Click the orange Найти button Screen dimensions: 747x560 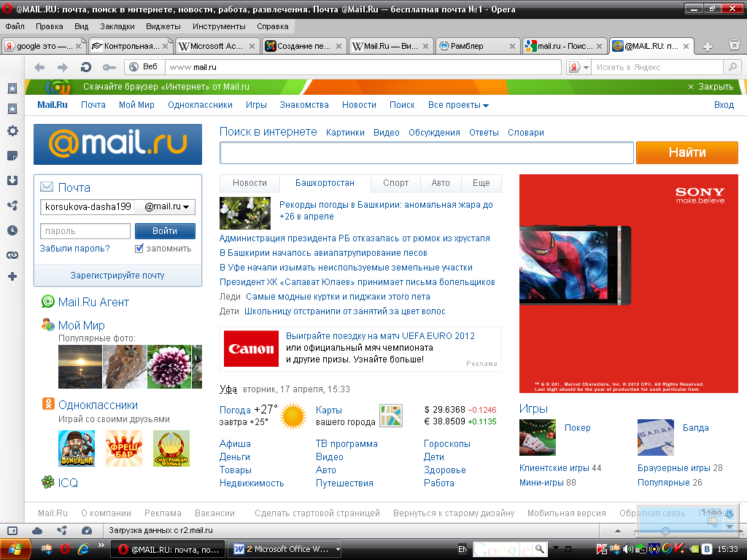[x=687, y=152]
